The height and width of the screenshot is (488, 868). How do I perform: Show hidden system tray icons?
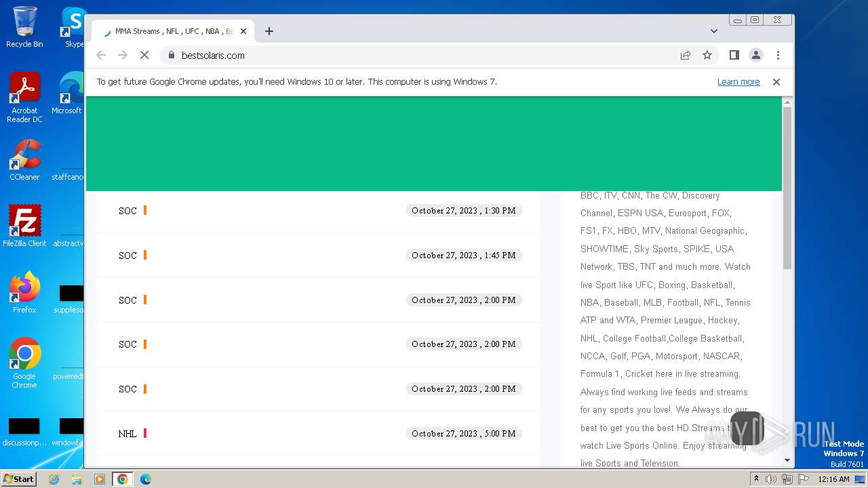(757, 479)
